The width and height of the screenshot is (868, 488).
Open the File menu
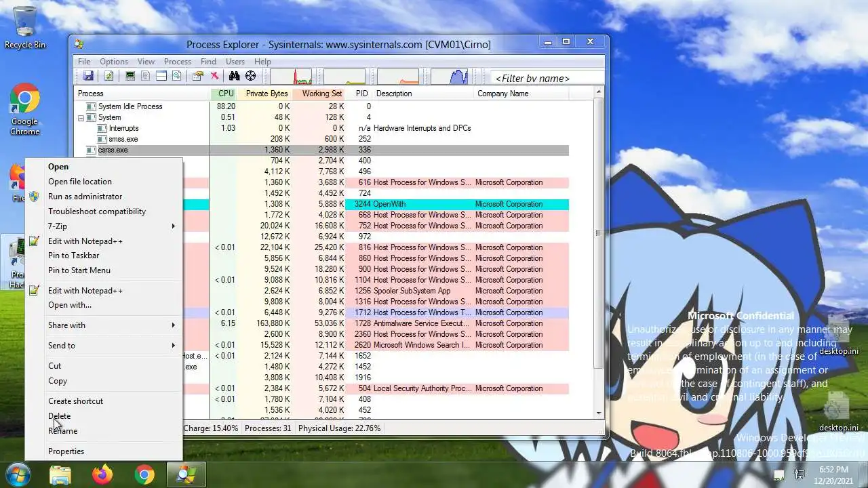(84, 61)
